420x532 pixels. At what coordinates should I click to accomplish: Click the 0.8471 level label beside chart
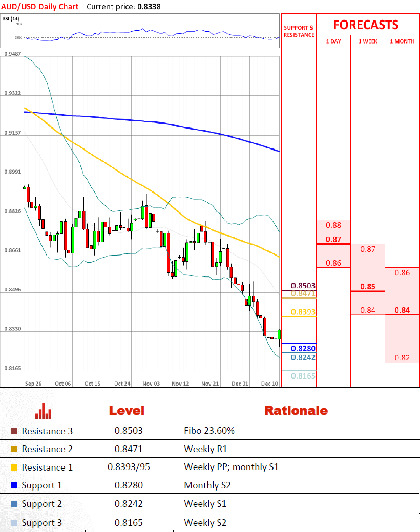(x=303, y=293)
